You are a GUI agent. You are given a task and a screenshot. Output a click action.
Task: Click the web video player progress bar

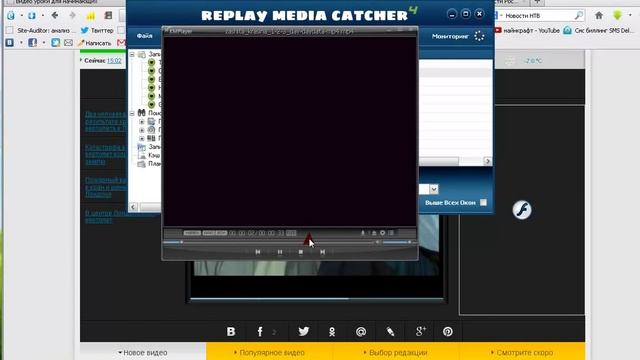pos(317,299)
